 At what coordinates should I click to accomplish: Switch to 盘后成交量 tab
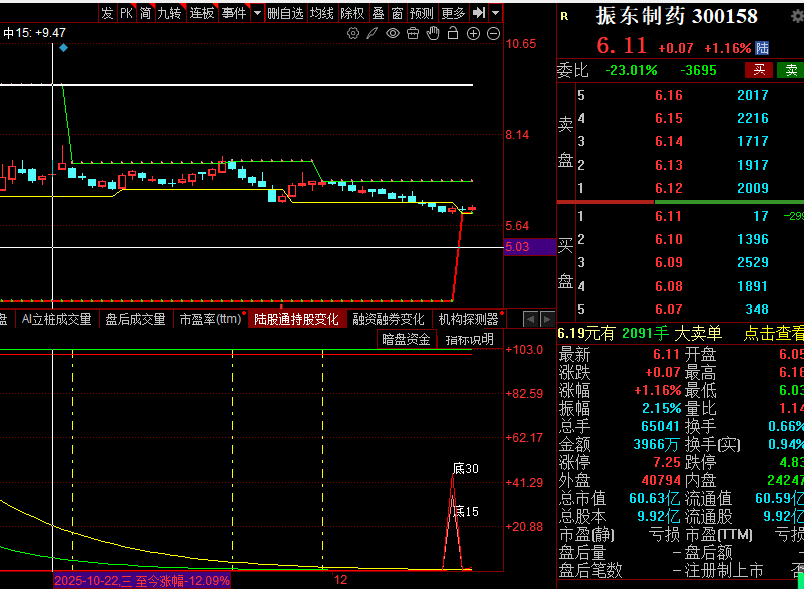(x=135, y=319)
